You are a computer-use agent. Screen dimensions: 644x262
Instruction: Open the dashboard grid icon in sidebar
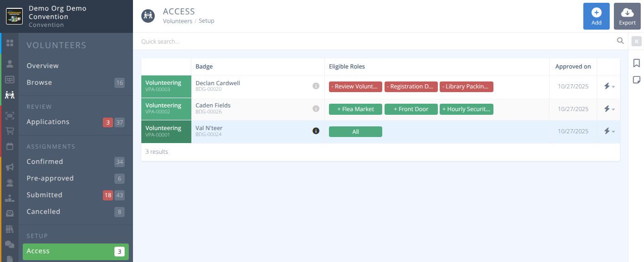10,43
